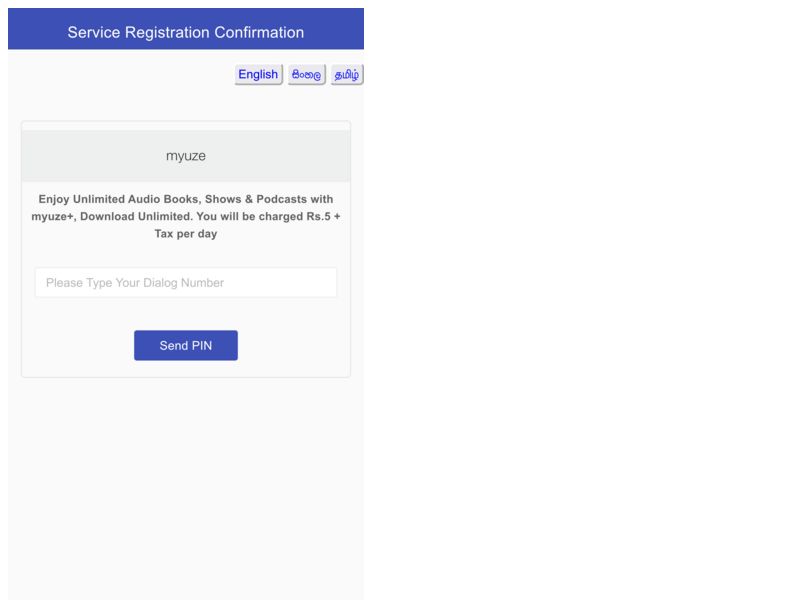Switch language to Tamil
The width and height of the screenshot is (800, 600).
tap(346, 75)
